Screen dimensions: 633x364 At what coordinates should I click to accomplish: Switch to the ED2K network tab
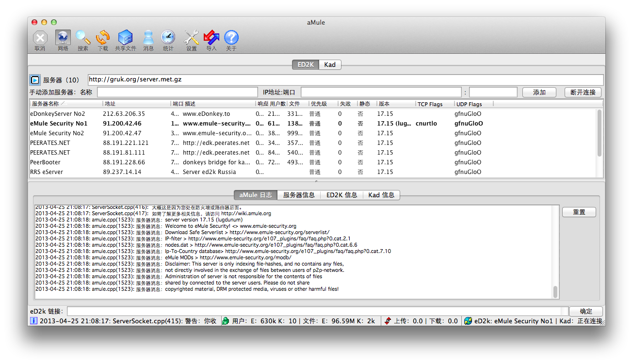[306, 64]
